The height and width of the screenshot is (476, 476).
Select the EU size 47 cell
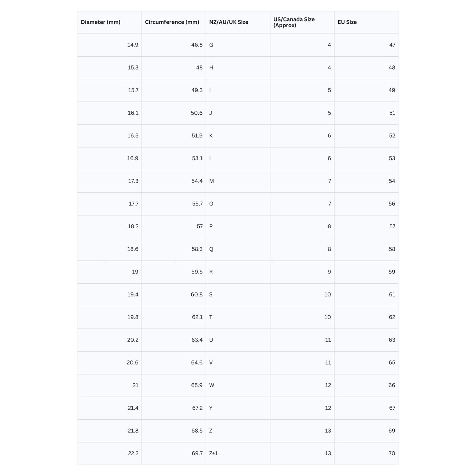coord(392,45)
